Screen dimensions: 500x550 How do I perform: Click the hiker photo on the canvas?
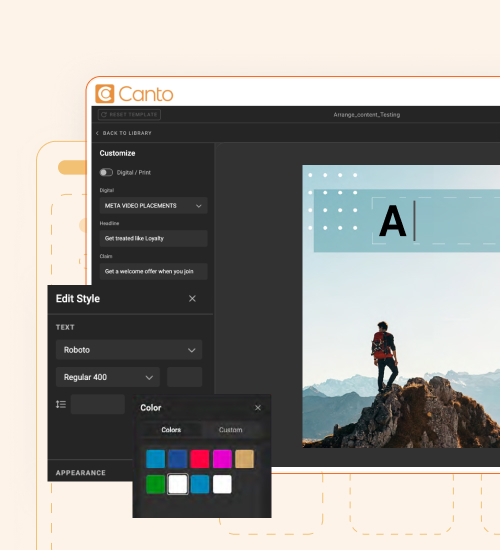[x=401, y=306]
